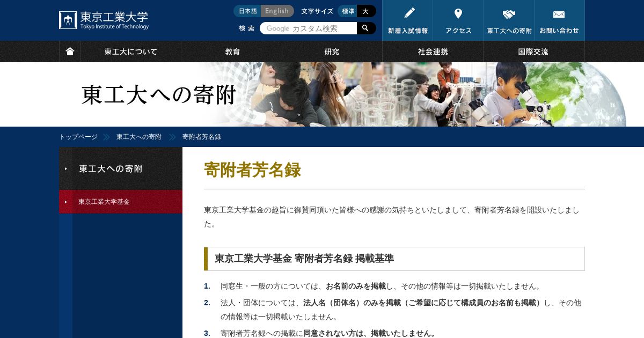Screen dimensions: 644x338
Task: Select 東京工業大学基金 in sidebar
Action: (121, 202)
